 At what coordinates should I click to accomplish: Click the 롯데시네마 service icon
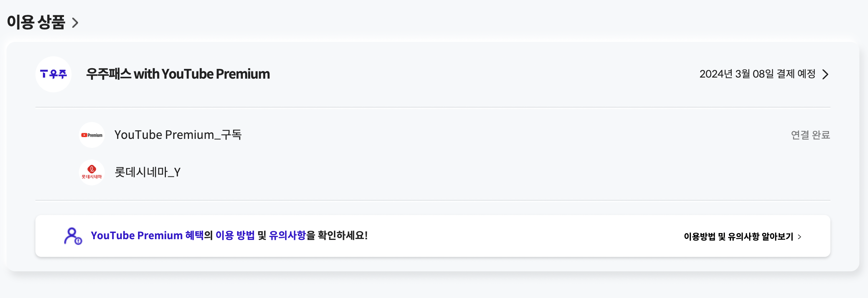(91, 172)
